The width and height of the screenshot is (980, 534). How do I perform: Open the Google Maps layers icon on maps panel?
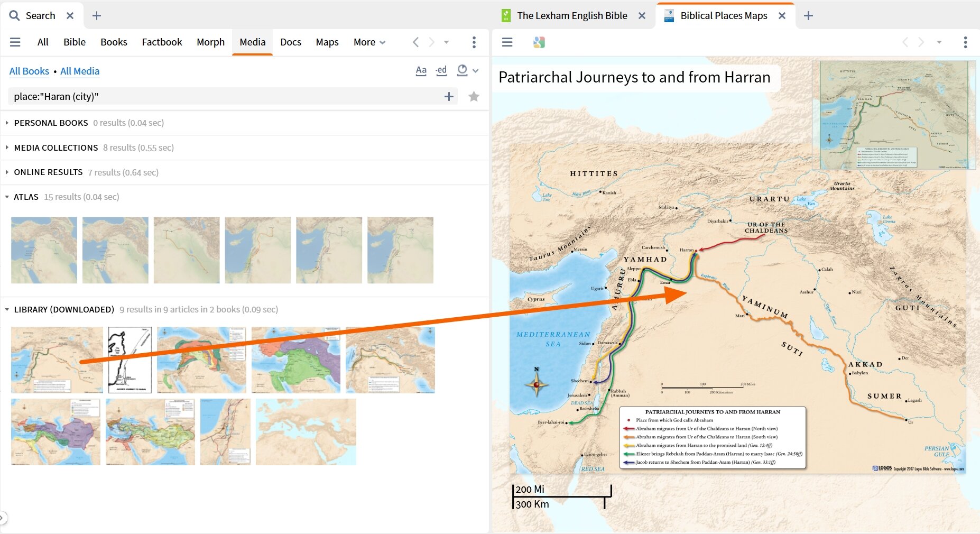pyautogui.click(x=537, y=42)
